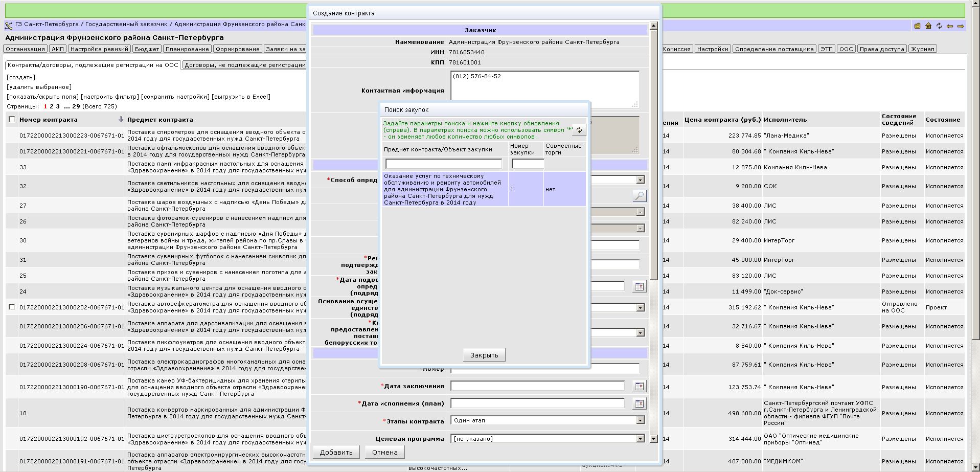Click [сохранить настройки] link
Screen dimensions: 980x472
(175, 97)
